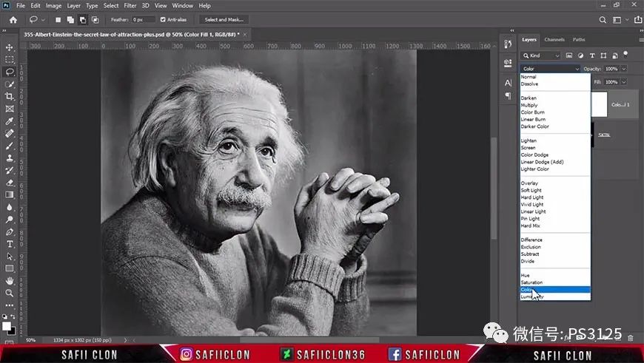
Task: Toggle type layer filter
Action: click(x=592, y=55)
